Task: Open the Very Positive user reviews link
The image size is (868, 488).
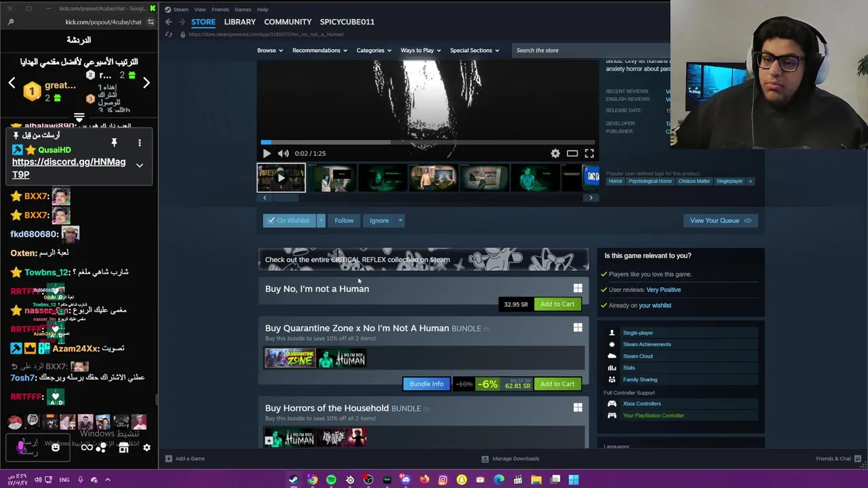Action: click(663, 289)
